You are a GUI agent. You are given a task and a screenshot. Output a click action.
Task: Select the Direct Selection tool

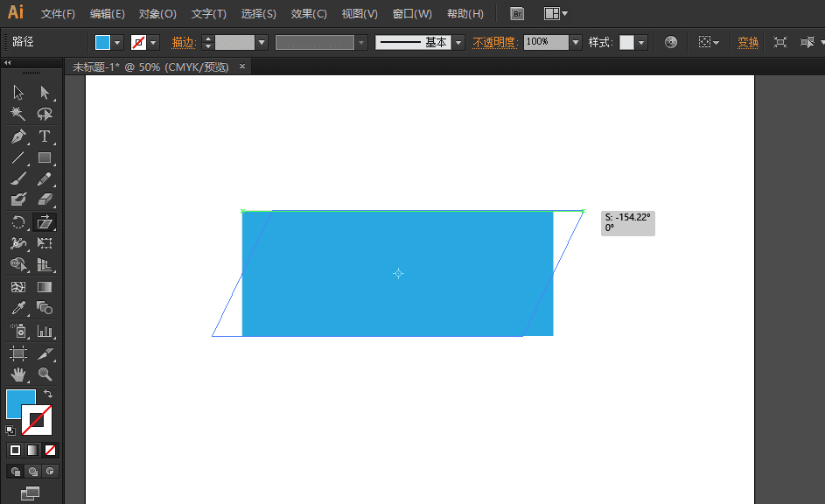45,93
